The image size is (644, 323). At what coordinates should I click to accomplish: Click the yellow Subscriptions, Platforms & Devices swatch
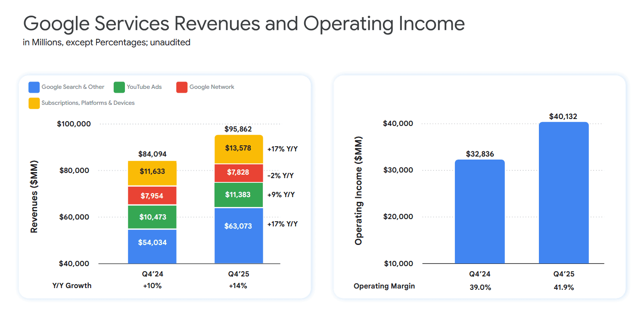(x=34, y=103)
